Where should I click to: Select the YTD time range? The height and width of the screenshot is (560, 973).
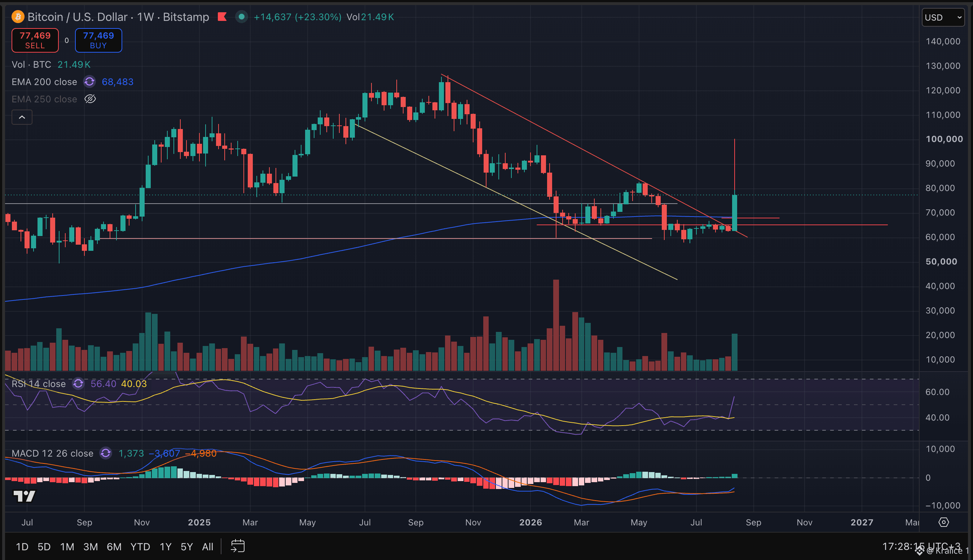pyautogui.click(x=140, y=547)
